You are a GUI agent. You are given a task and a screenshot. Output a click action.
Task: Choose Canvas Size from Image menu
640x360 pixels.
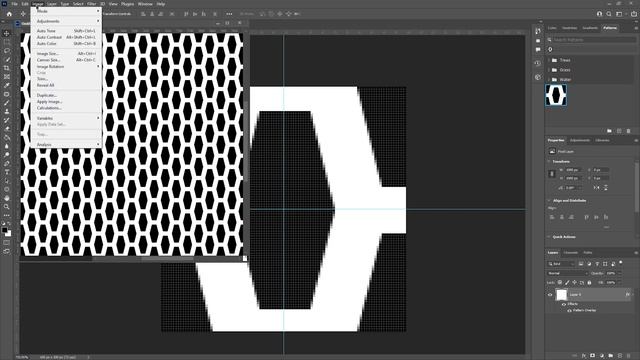pyautogui.click(x=66, y=60)
